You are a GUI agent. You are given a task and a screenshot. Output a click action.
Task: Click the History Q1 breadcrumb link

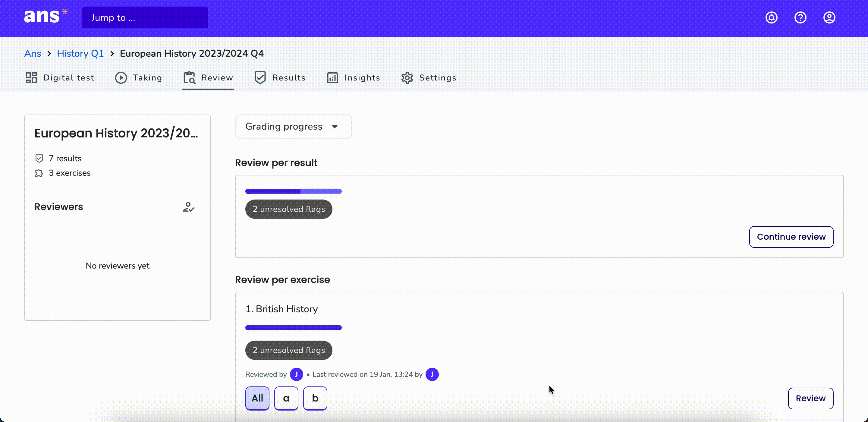(80, 54)
